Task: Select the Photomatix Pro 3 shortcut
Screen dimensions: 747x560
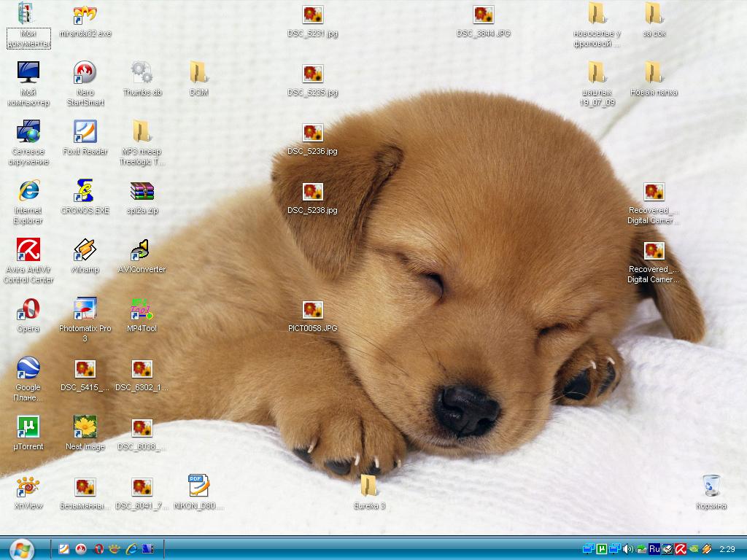Action: click(x=85, y=309)
